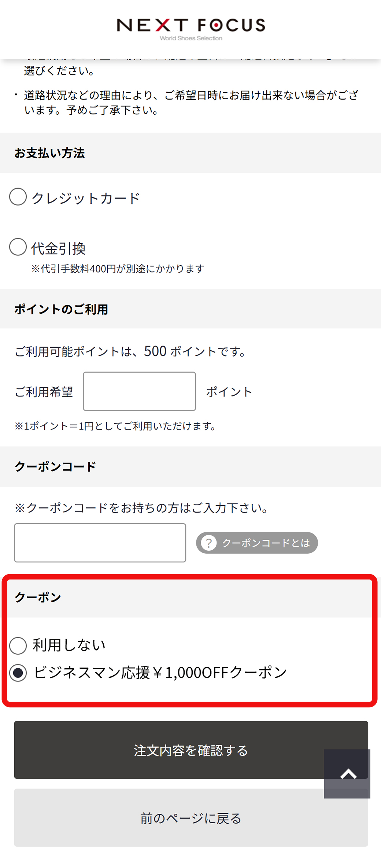Focus the ご利用希望 points input field

click(x=139, y=391)
